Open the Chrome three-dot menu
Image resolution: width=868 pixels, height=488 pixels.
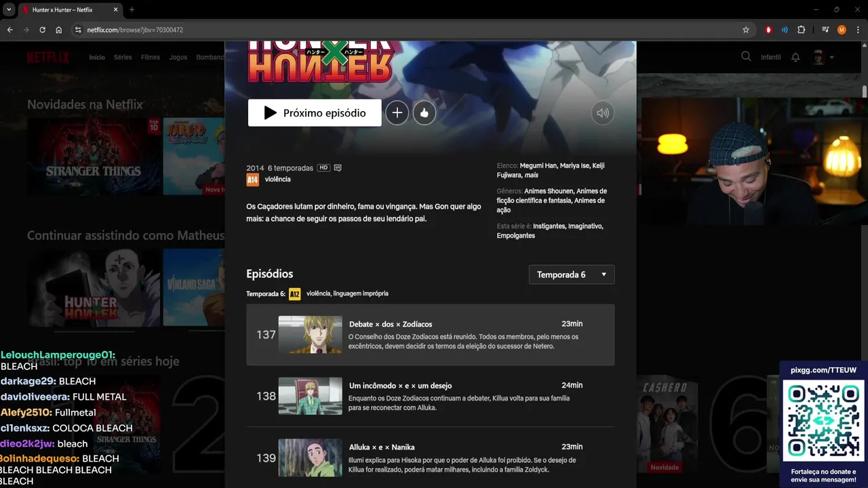(858, 30)
